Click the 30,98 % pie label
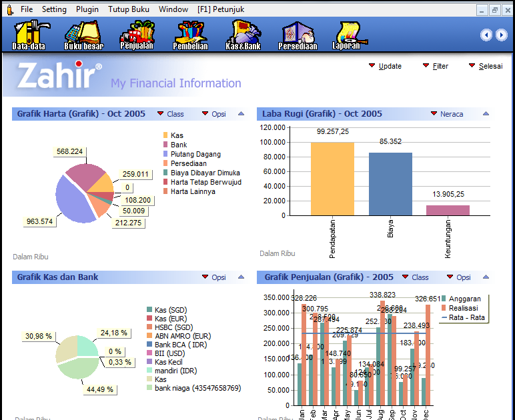The width and height of the screenshot is (515, 420). point(39,336)
